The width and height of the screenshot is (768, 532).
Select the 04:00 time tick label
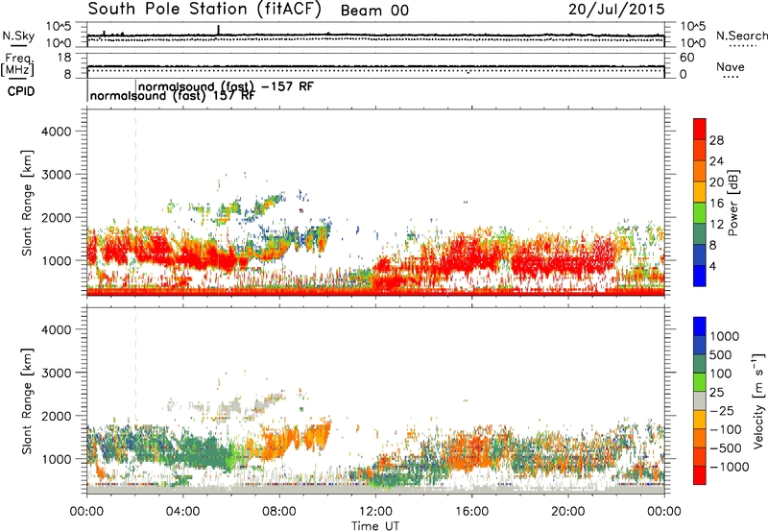182,512
